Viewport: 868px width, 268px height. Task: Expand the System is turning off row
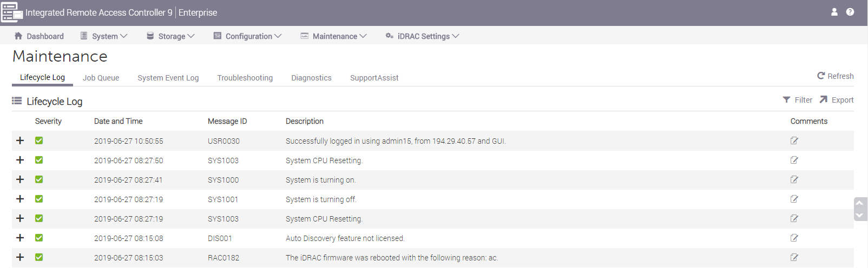point(20,199)
